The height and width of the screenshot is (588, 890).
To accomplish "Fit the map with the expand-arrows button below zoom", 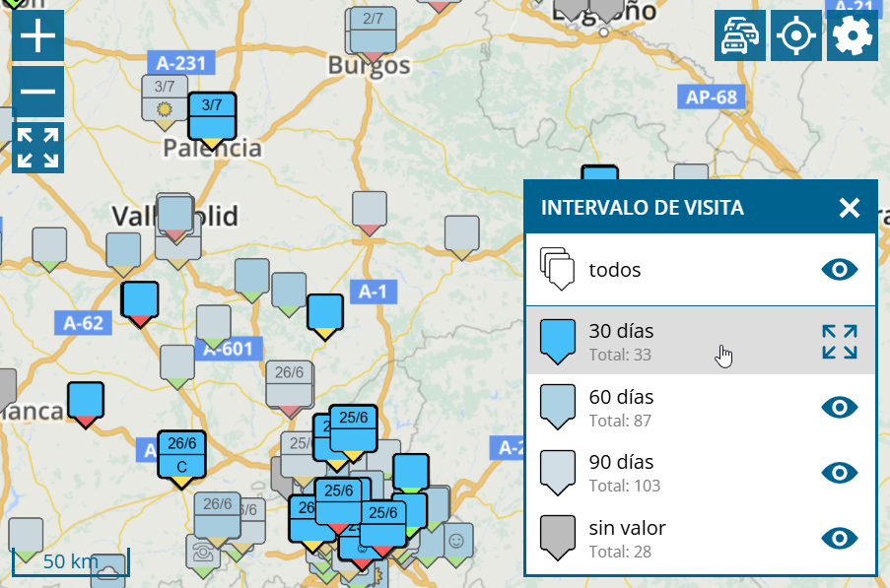I will pyautogui.click(x=37, y=148).
